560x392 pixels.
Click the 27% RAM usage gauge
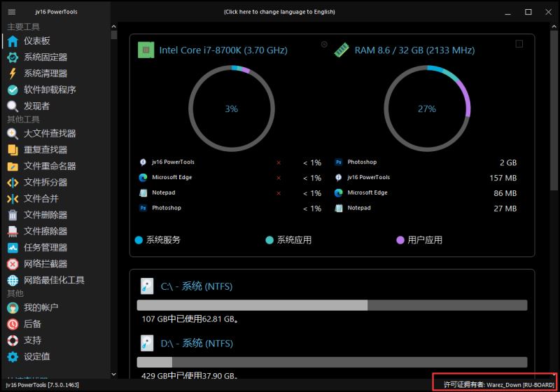pyautogui.click(x=427, y=108)
